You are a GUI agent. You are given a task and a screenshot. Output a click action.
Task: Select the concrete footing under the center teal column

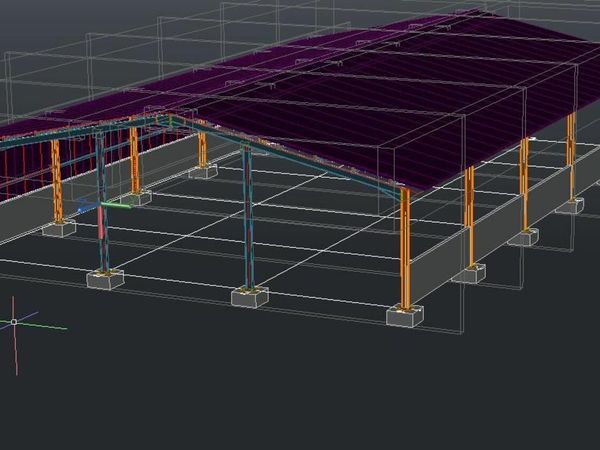click(249, 297)
